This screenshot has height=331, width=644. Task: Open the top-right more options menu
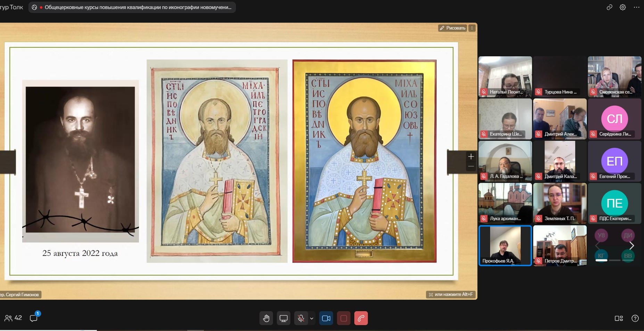pyautogui.click(x=636, y=7)
